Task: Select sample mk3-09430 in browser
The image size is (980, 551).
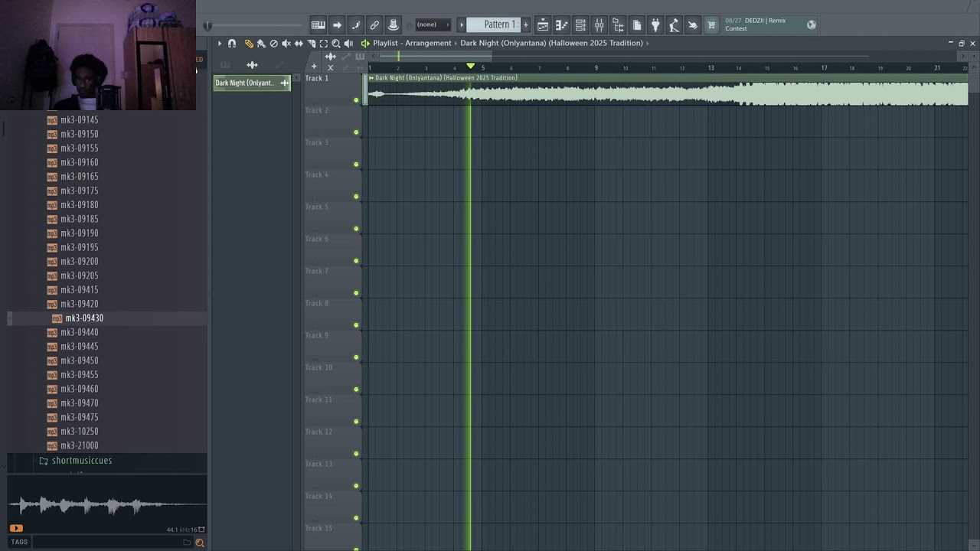Action: pos(84,318)
